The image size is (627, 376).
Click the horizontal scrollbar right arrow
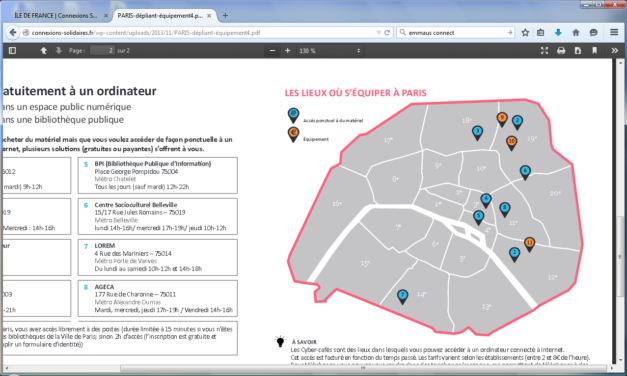(612, 368)
